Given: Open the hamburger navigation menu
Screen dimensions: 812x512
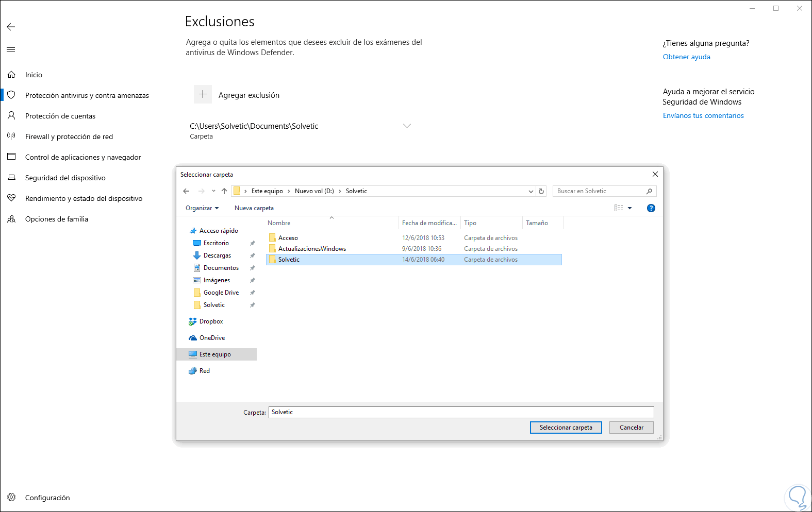Looking at the screenshot, I should [x=11, y=49].
